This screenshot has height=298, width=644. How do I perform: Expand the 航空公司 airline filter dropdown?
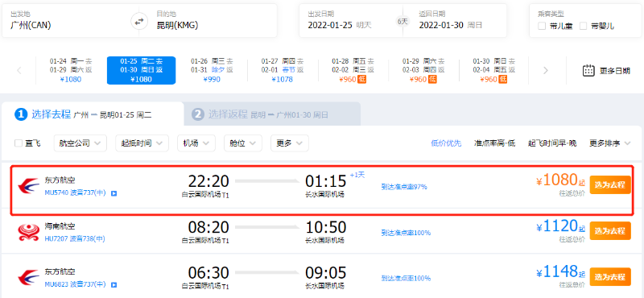(80, 143)
